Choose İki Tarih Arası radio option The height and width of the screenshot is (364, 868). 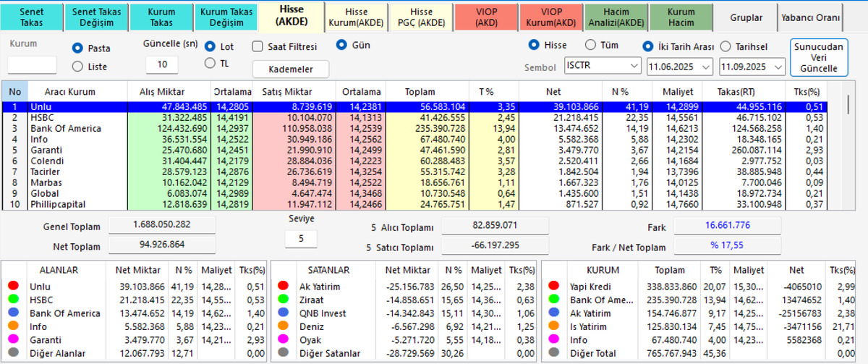[648, 46]
